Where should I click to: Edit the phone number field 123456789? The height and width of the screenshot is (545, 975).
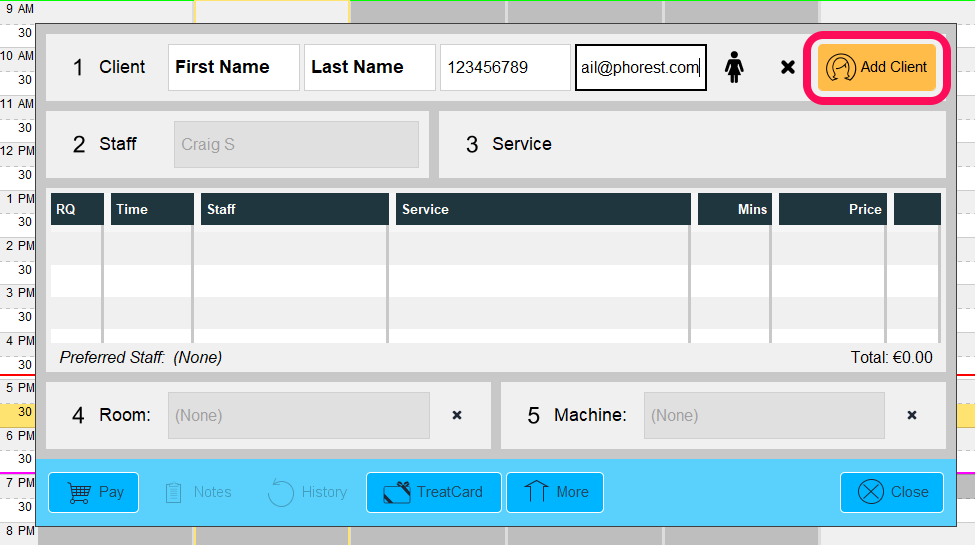coord(505,67)
